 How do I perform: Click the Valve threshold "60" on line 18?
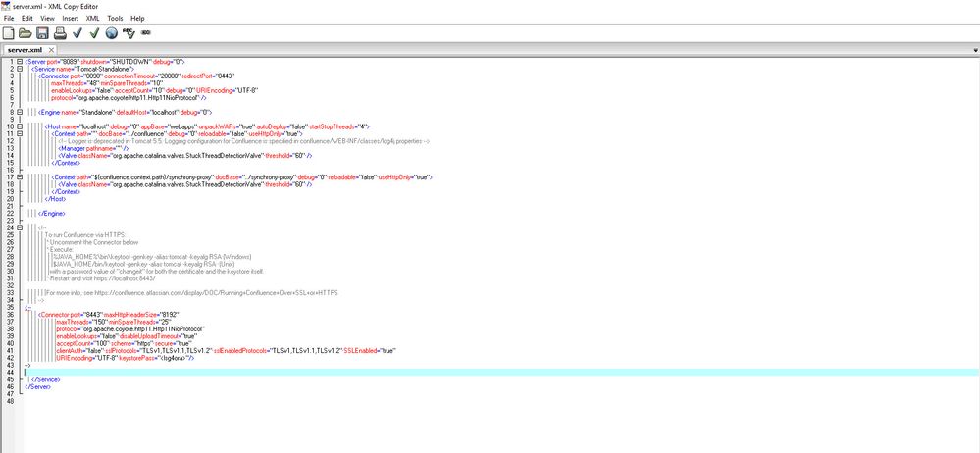(x=298, y=184)
